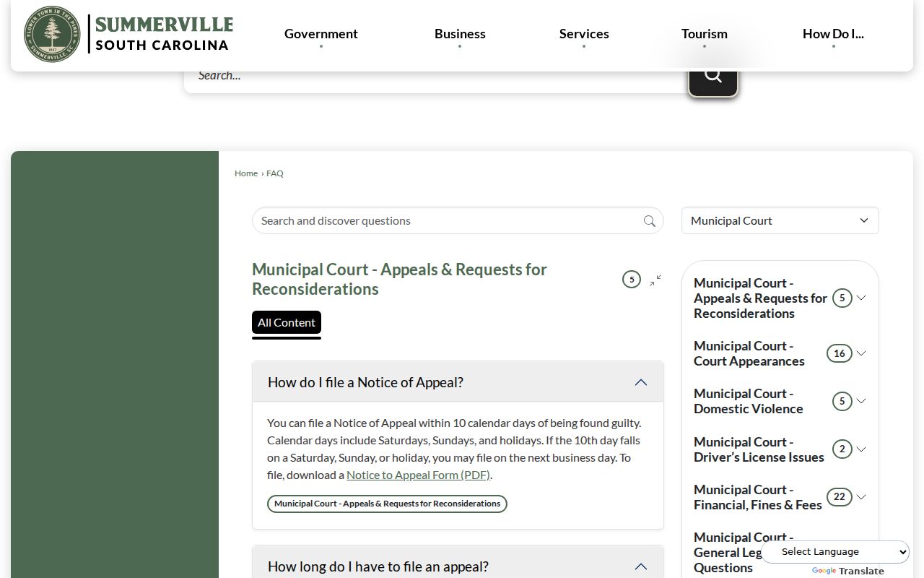This screenshot has height=578, width=924.
Task: Open Municipal Court - Driver's License Issues sidebar category
Action: coord(759,449)
